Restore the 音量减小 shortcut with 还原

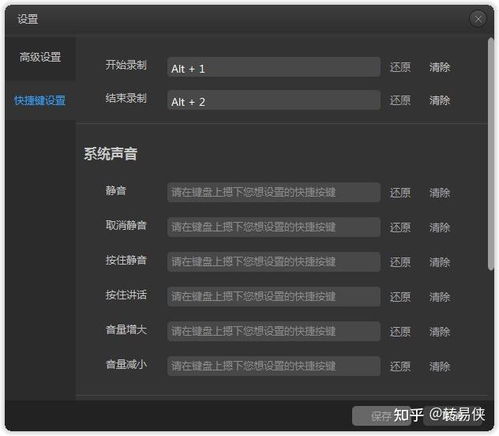tap(400, 367)
